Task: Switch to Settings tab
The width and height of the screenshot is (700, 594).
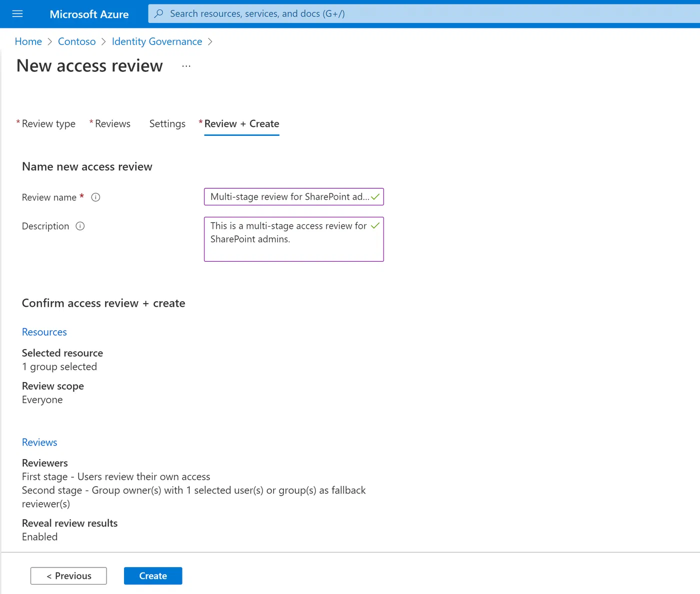Action: click(x=167, y=124)
